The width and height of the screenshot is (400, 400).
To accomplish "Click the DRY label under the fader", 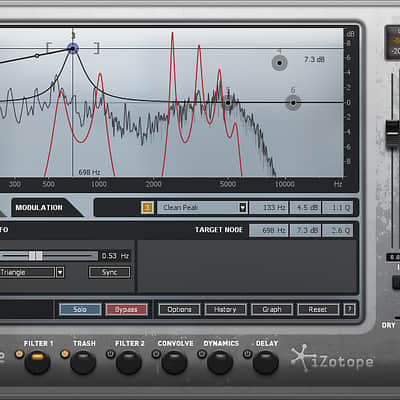I will pyautogui.click(x=388, y=325).
